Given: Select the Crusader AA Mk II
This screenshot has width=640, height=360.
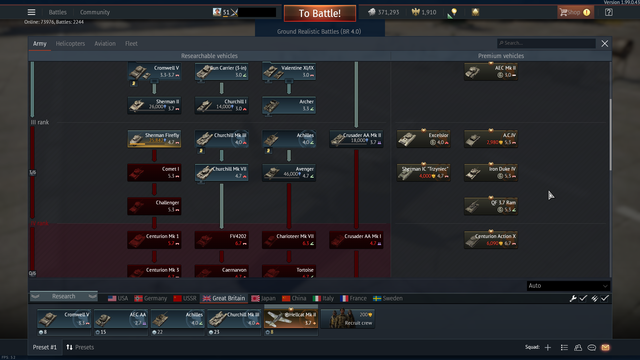Looking at the screenshot, I should click(356, 139).
